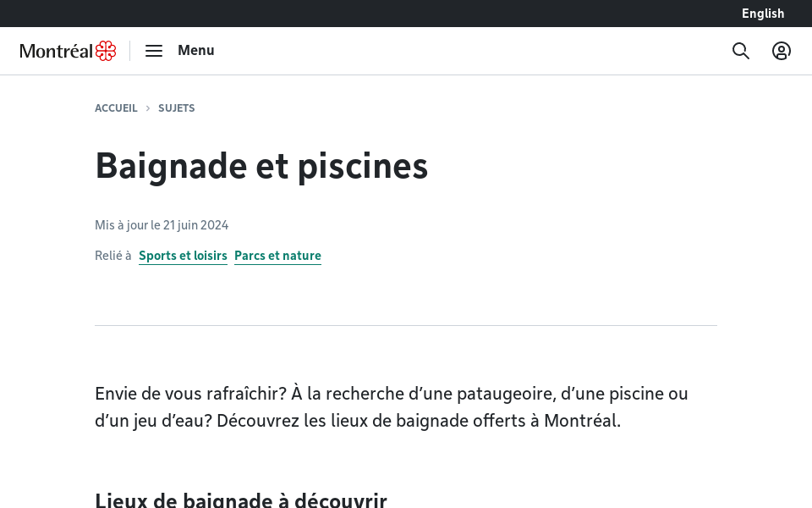Click the Mis à jour le 21 juin 2024 text
The width and height of the screenshot is (812, 508).
click(x=162, y=225)
